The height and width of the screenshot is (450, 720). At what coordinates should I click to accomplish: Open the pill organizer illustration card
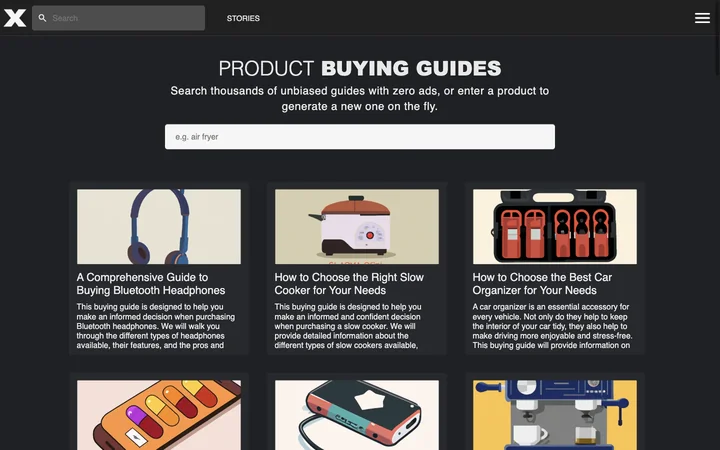(159, 415)
